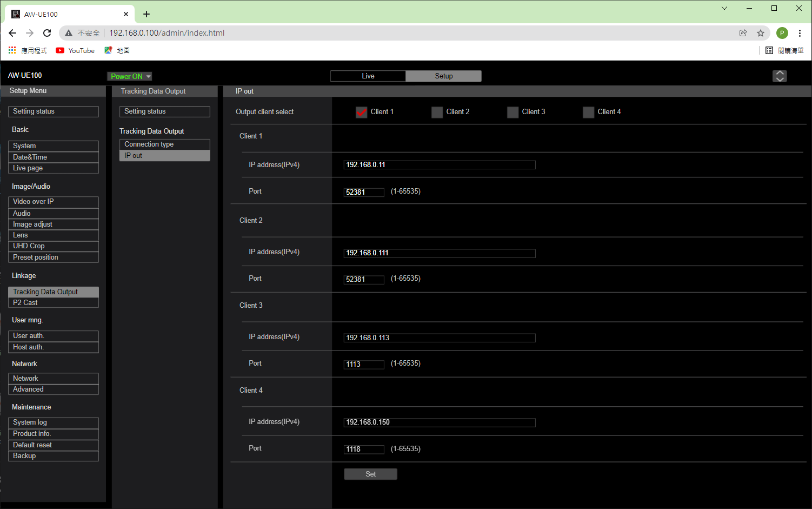Click the Client 3 IP address field
The image size is (812, 509).
pos(439,338)
